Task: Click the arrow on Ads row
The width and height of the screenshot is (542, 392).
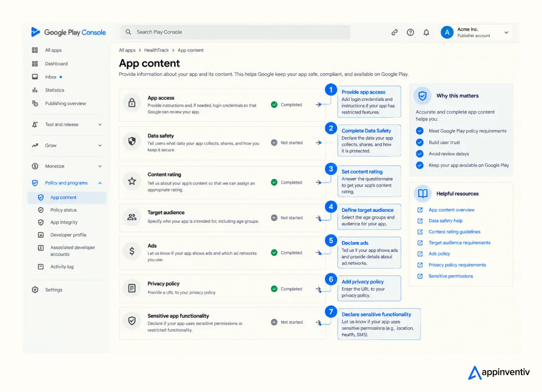Action: (x=318, y=252)
